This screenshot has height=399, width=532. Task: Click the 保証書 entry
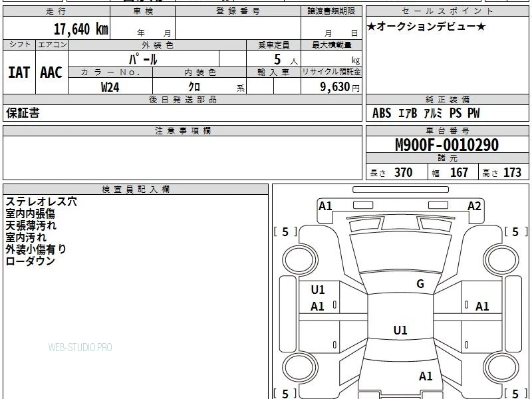[23, 113]
